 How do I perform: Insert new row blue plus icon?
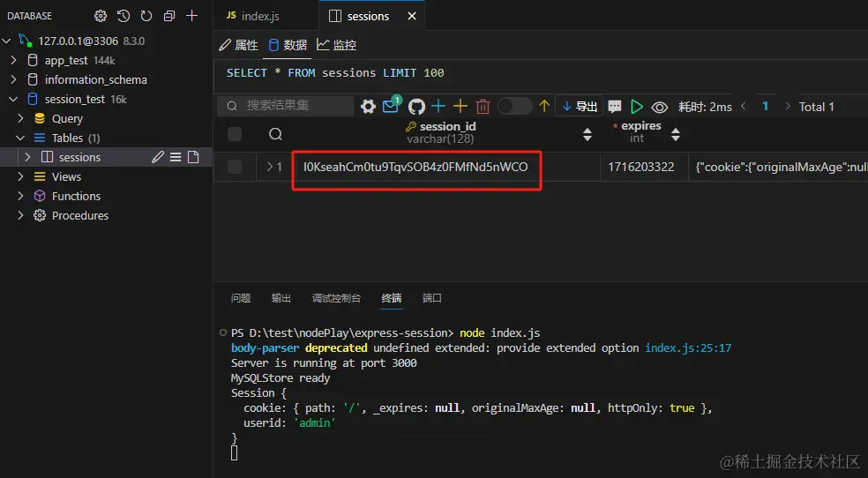point(438,106)
